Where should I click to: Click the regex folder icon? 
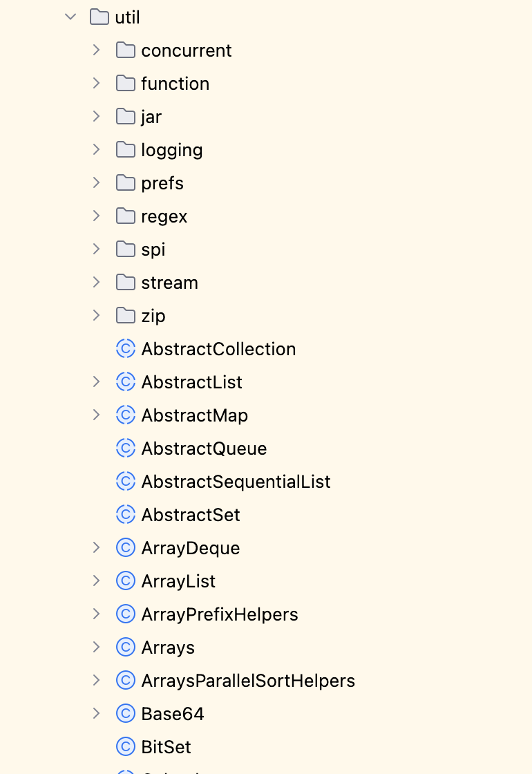coord(125,216)
